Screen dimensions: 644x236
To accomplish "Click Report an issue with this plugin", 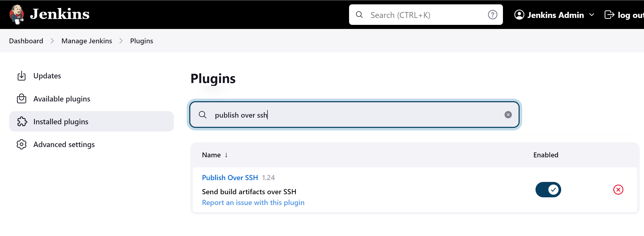I will click(253, 202).
